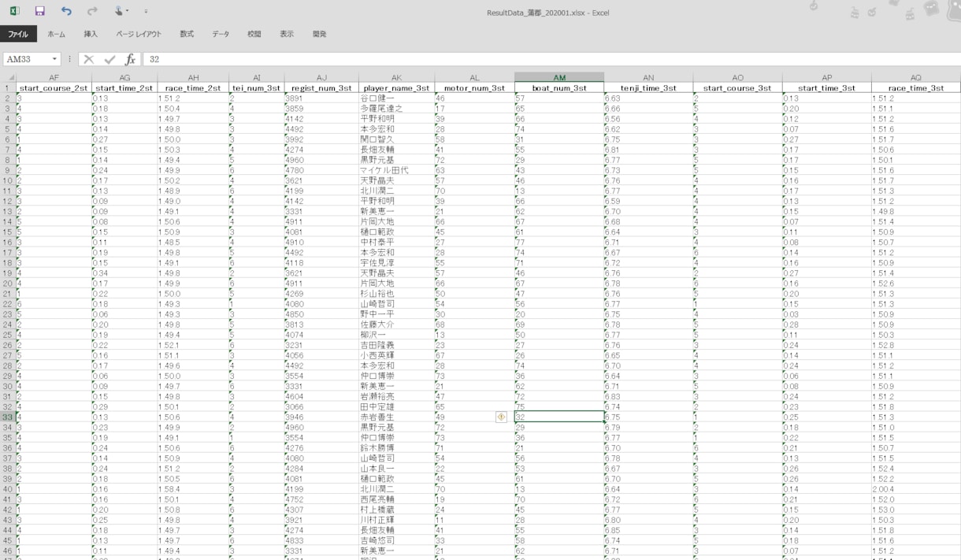This screenshot has width=961, height=560.
Task: Select column AQ header
Action: tap(916, 77)
